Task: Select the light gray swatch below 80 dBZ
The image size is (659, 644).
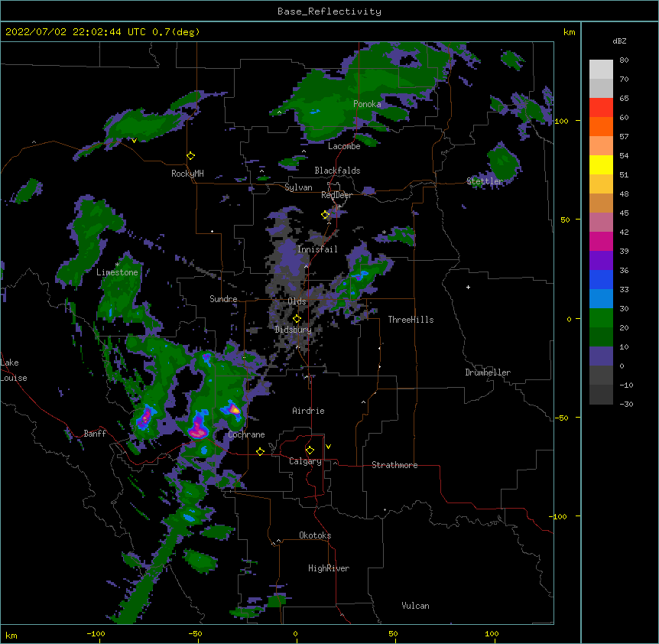Action: (x=601, y=70)
